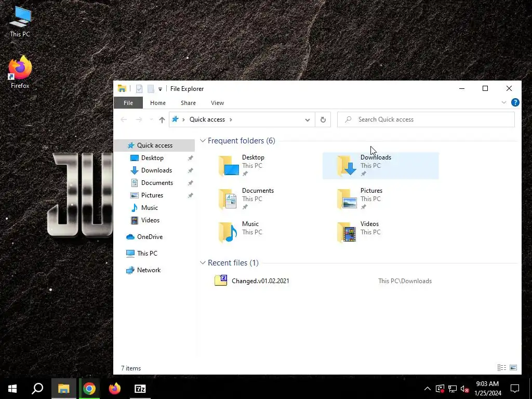Image resolution: width=532 pixels, height=399 pixels.
Task: Collapse the Frequent folders group
Action: pyautogui.click(x=203, y=140)
